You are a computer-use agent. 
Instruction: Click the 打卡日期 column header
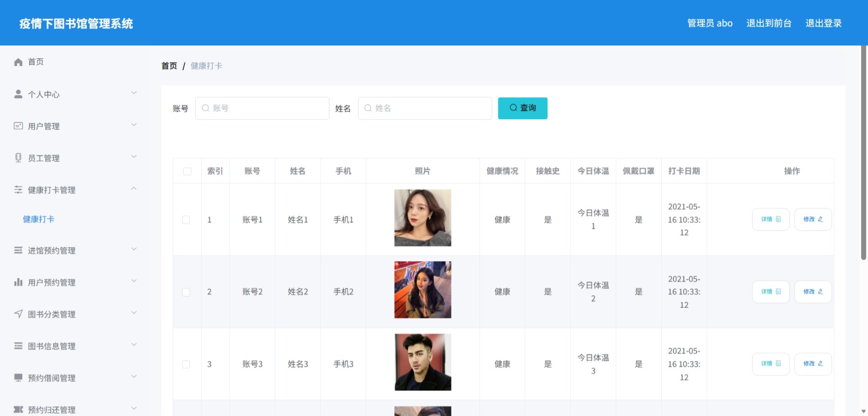684,171
